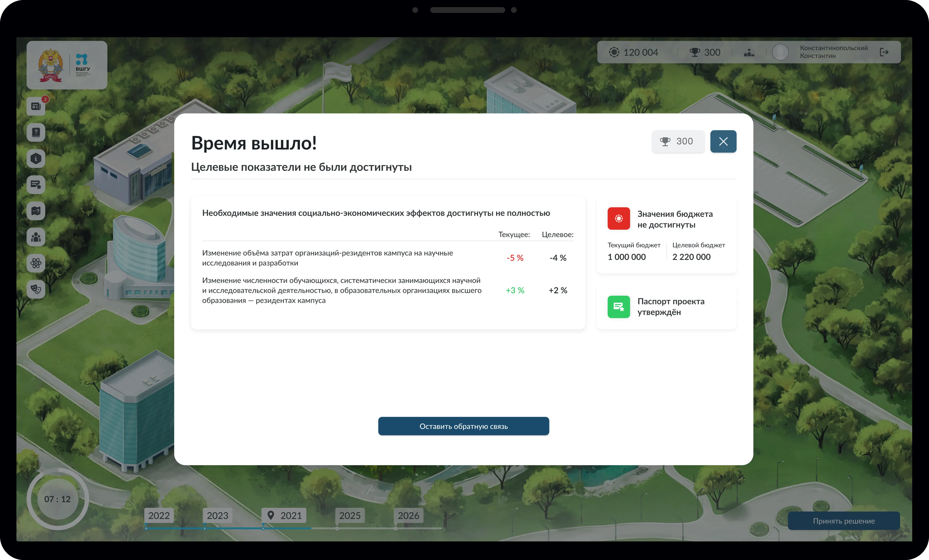Image resolution: width=929 pixels, height=560 pixels.
Task: Click the red budget status icon
Action: tap(618, 219)
